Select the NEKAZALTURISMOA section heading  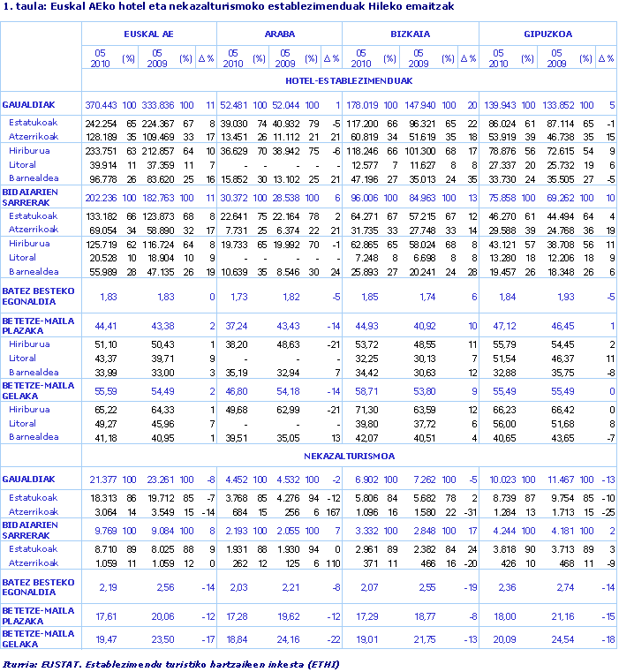pos(349,456)
